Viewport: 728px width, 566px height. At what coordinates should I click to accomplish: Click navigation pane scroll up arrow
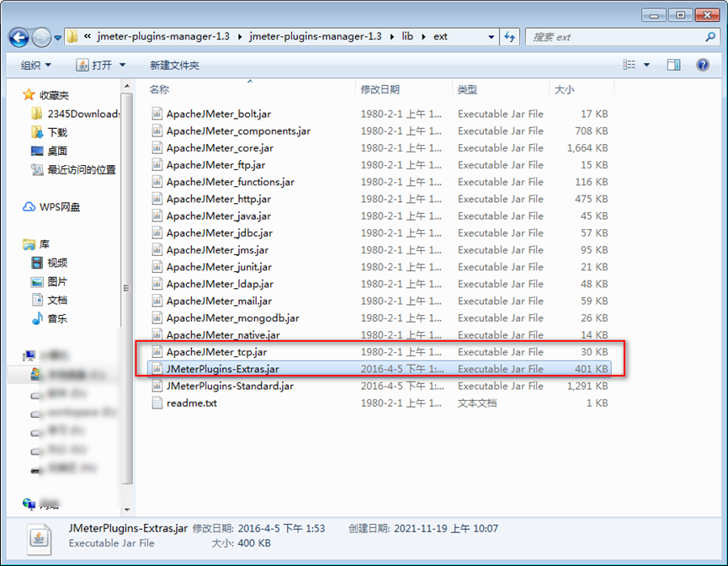click(127, 87)
